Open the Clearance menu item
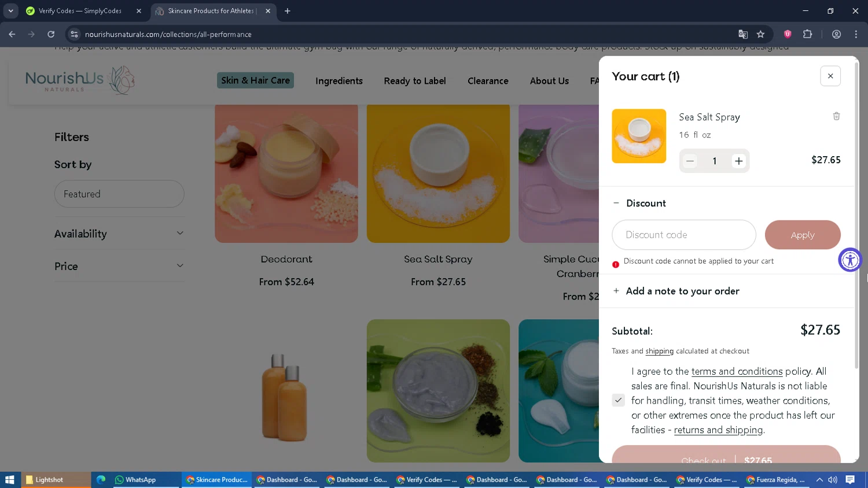 coord(488,81)
